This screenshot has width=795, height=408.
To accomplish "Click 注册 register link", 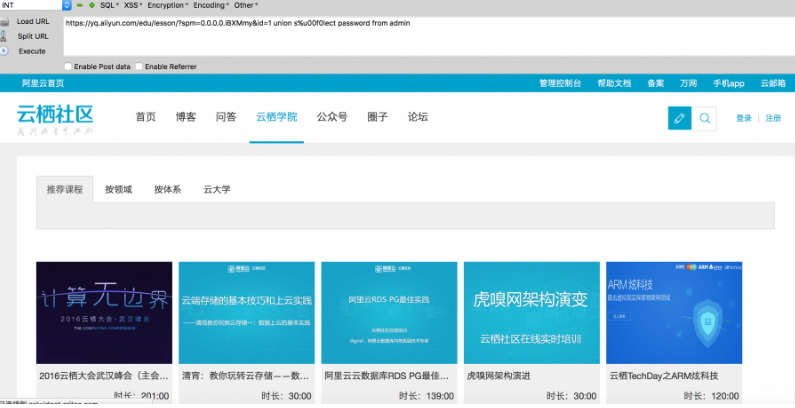I will [773, 119].
